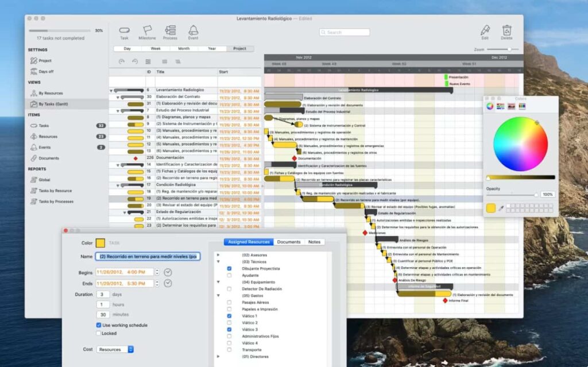The image size is (588, 367).
Task: Uncheck the Use working schedule option
Action: 99,324
